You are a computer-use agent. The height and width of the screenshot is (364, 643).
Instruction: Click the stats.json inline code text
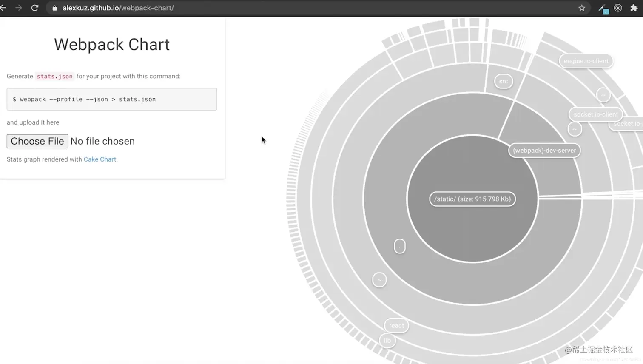[x=54, y=76]
